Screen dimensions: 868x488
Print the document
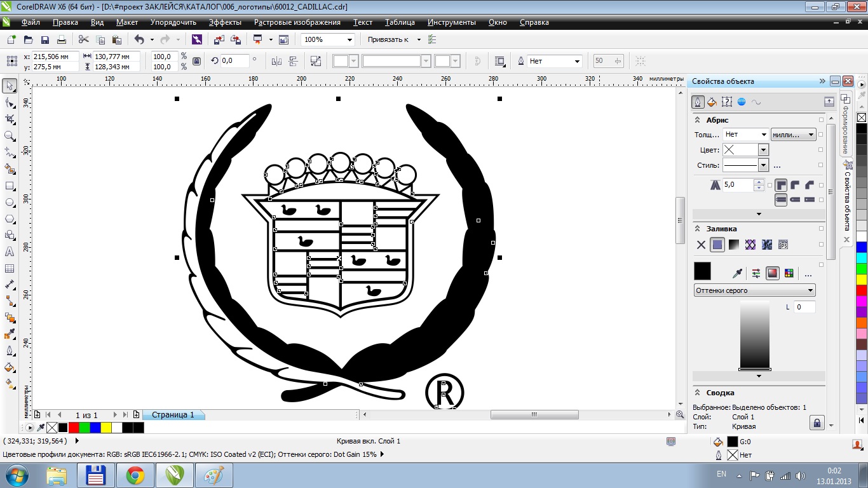coord(62,39)
